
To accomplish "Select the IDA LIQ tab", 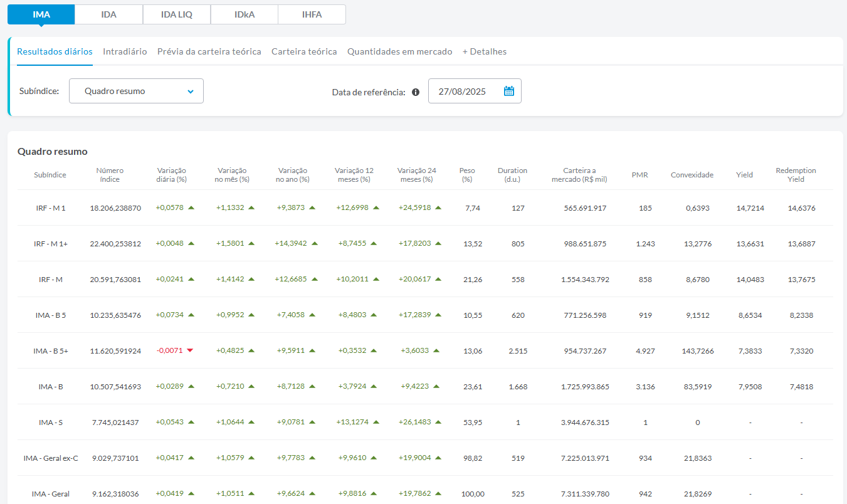I will pos(177,14).
